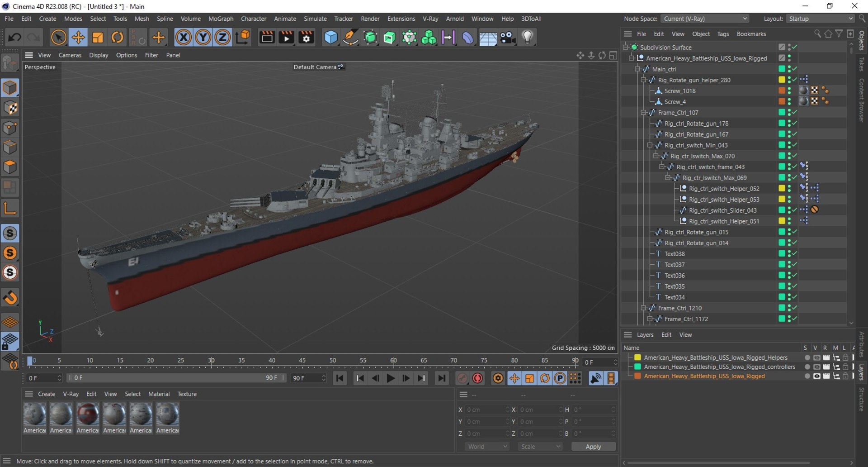Activate the Scale tool

pyautogui.click(x=98, y=37)
